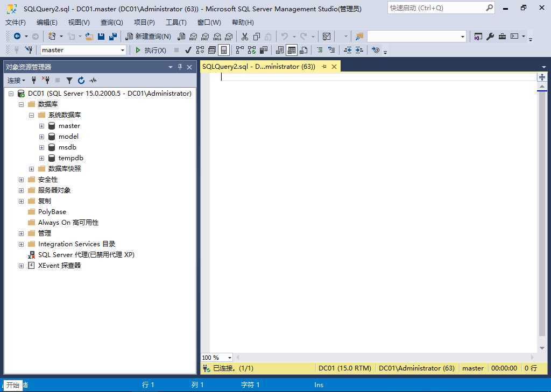Open the 帮助(H) menu
The image size is (551, 392).
243,23
